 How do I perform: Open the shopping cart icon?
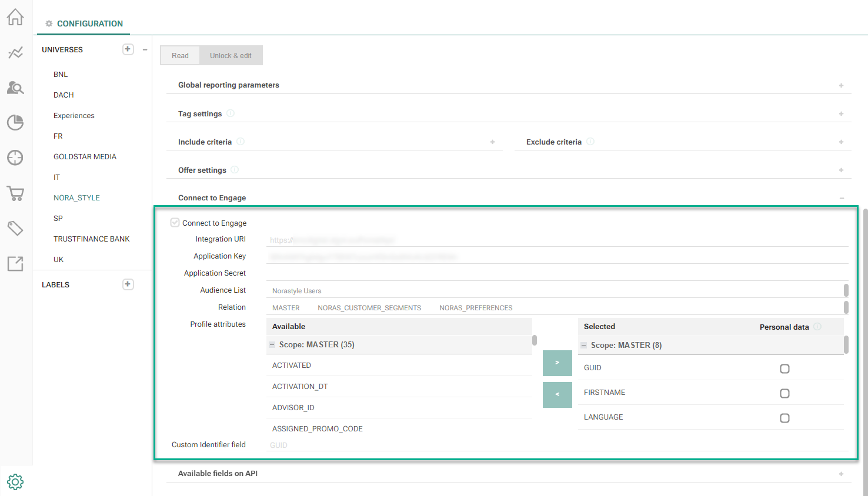(15, 193)
